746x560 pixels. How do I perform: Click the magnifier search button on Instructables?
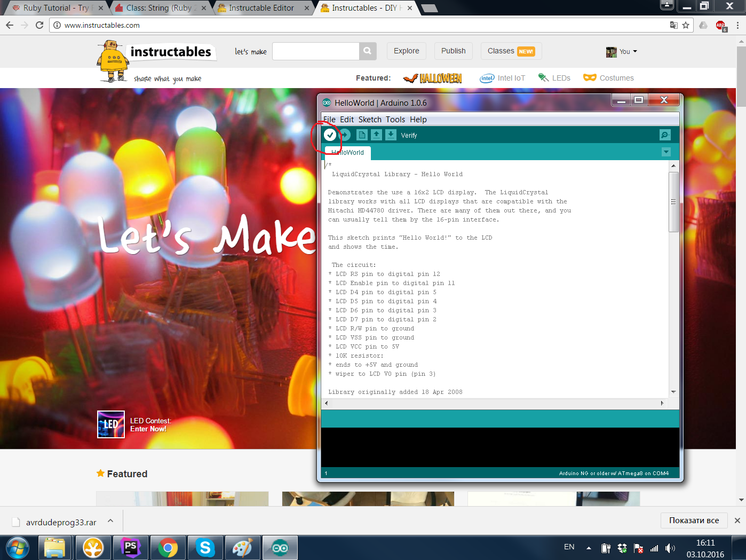[x=368, y=51]
